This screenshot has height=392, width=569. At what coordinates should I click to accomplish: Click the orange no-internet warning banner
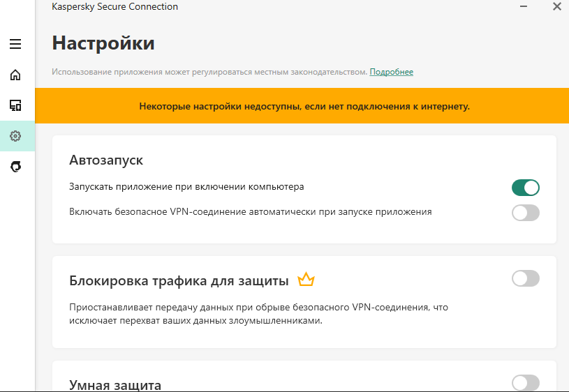coord(302,105)
